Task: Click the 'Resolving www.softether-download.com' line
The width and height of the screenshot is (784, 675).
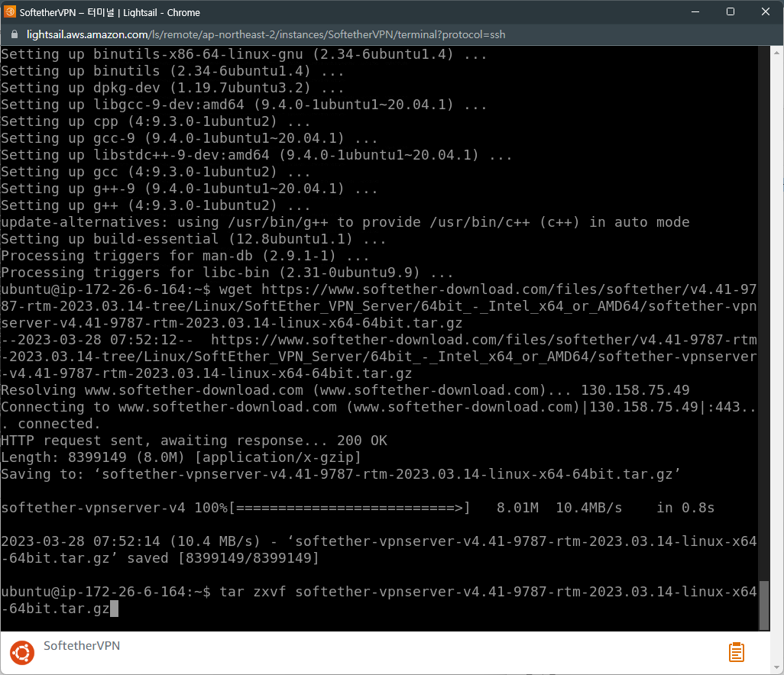Action: pos(345,390)
